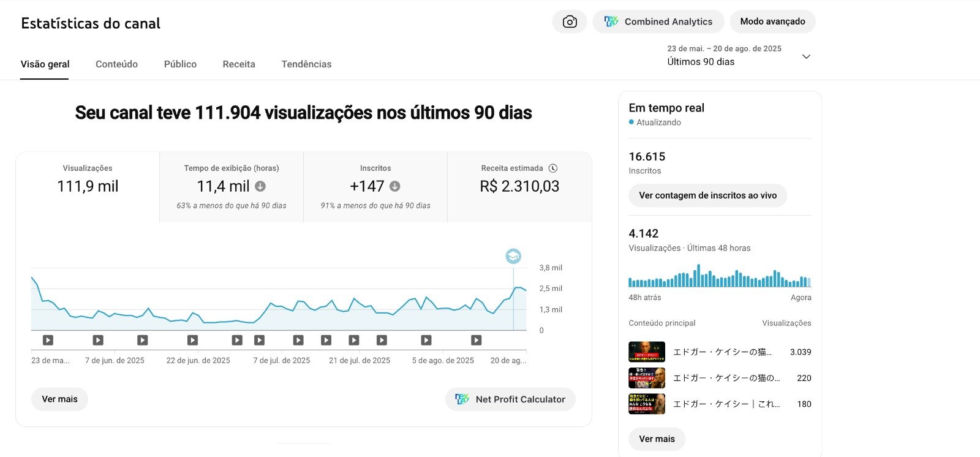Open the Conteúdo tab
This screenshot has width=980, height=457.
116,64
